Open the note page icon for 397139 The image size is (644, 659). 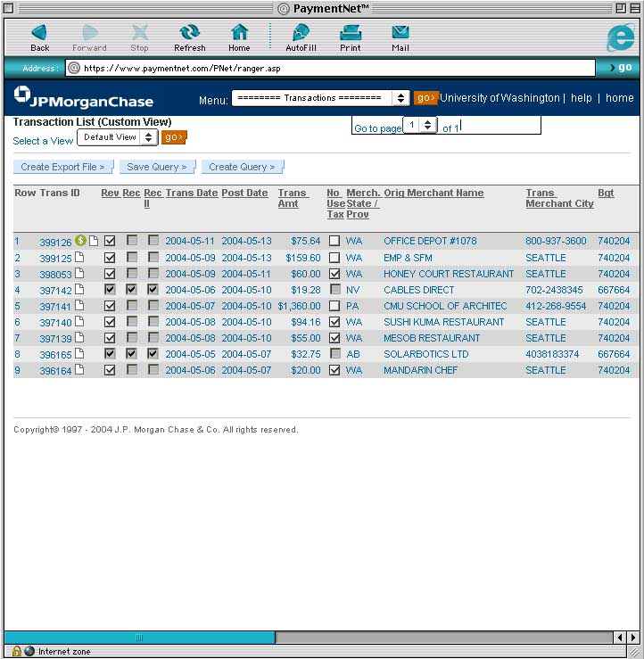(79, 337)
